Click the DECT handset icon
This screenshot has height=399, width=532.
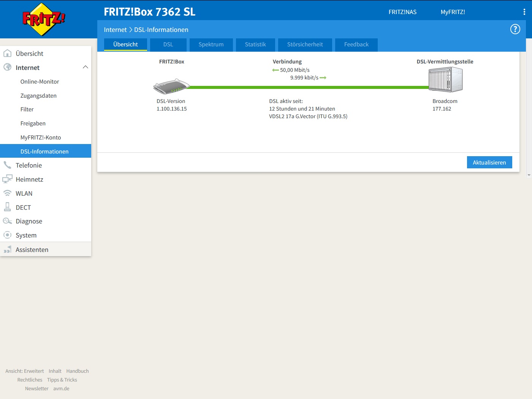[x=7, y=207]
